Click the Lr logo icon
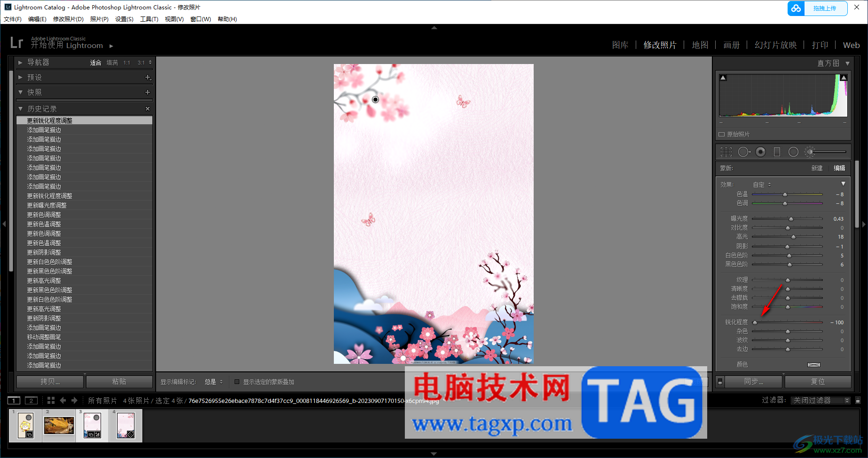This screenshot has height=458, width=868. [x=16, y=43]
